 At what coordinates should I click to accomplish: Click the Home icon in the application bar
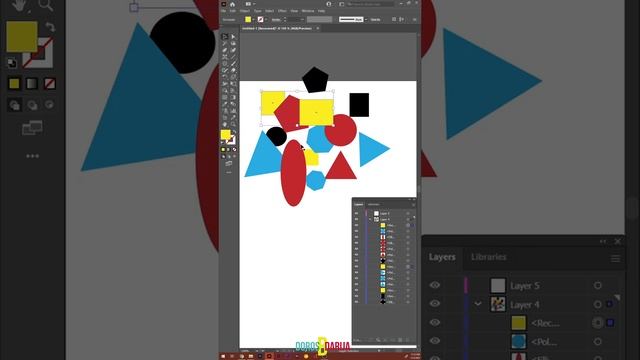(x=232, y=4)
